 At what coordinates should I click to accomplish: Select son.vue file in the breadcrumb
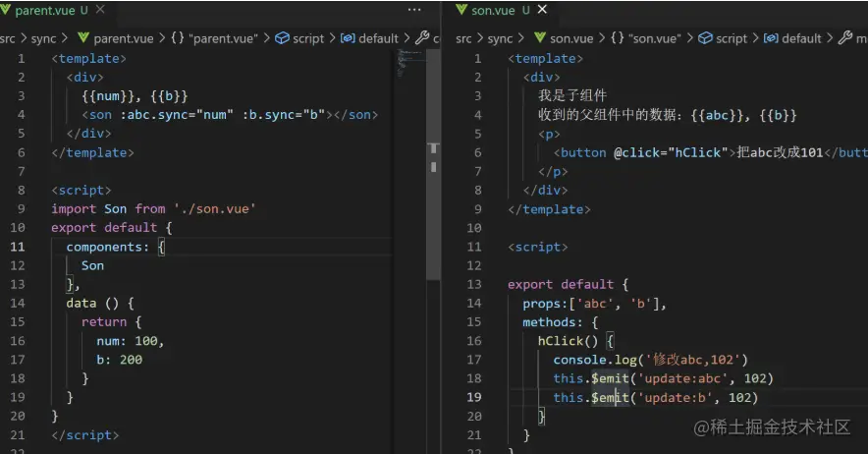coord(571,38)
